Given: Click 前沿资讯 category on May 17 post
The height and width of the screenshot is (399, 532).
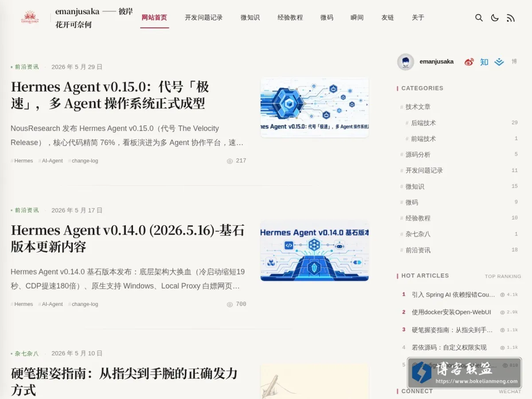Looking at the screenshot, I should pos(27,210).
